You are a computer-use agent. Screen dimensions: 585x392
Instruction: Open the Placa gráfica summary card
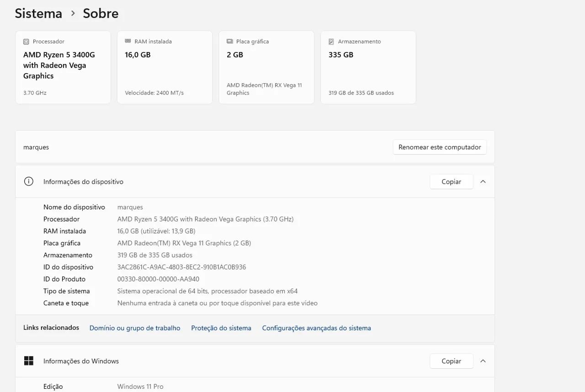(x=266, y=67)
